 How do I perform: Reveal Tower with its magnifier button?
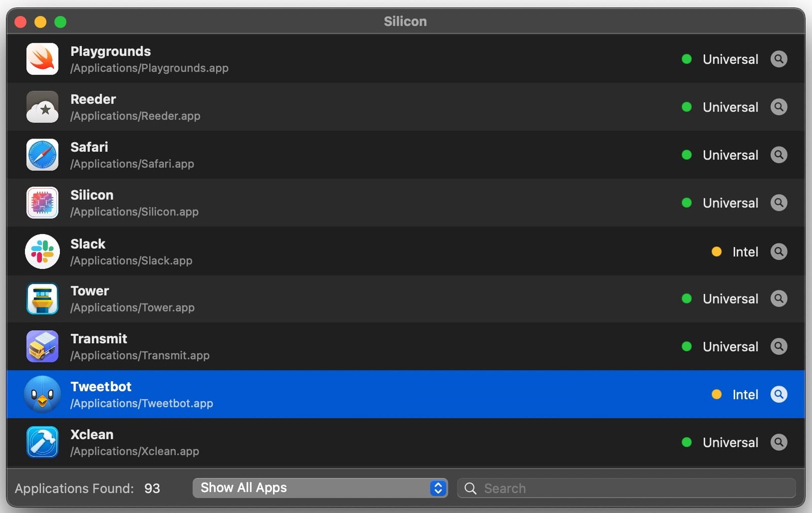[x=779, y=298]
